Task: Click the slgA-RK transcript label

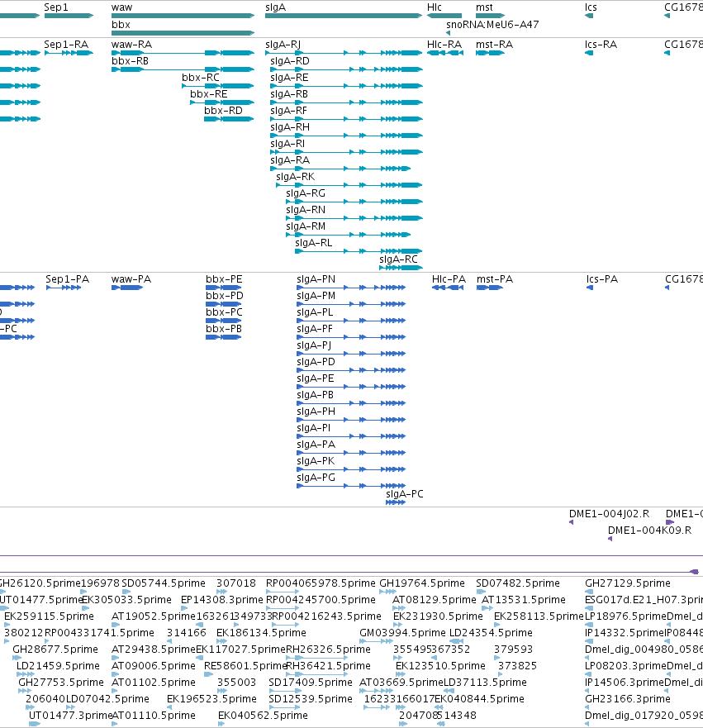Action: pos(295,177)
